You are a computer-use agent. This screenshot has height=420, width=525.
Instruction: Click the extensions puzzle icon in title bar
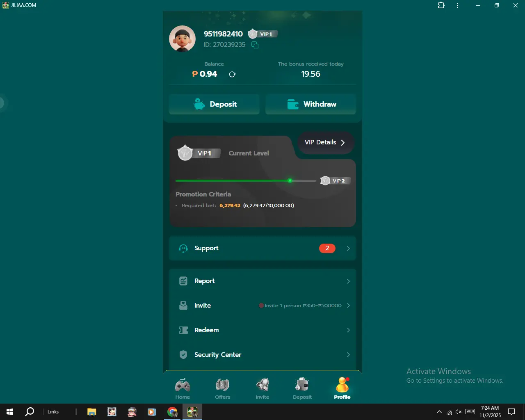pyautogui.click(x=441, y=5)
